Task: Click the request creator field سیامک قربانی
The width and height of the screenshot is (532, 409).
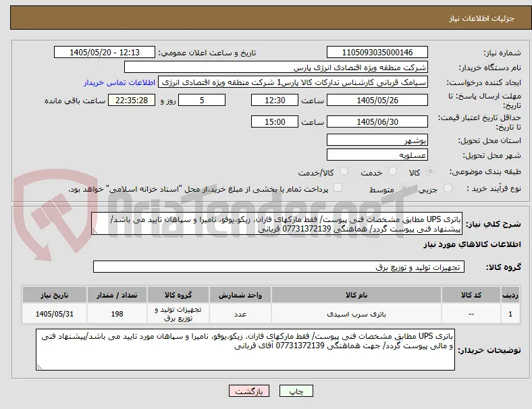Action: pyautogui.click(x=293, y=82)
